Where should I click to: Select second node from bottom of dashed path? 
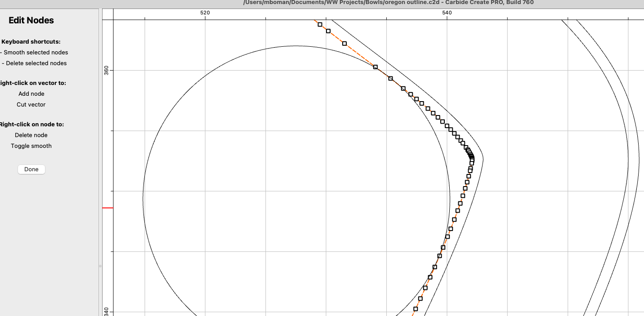pyautogui.click(x=420, y=298)
